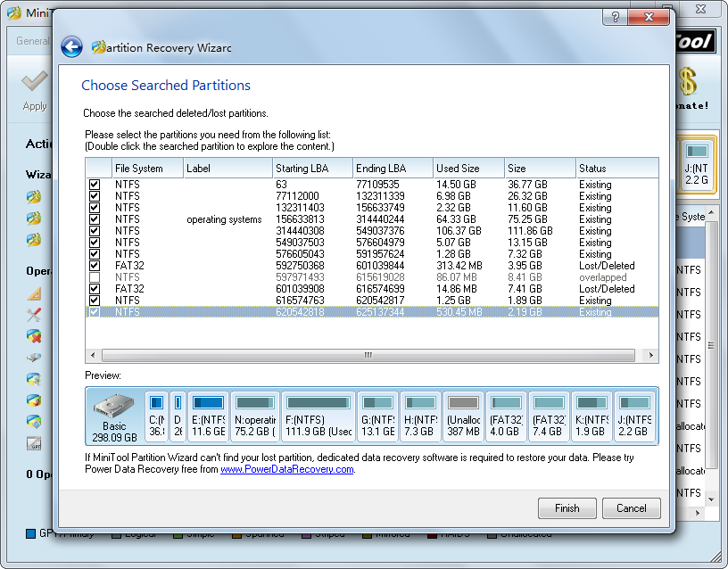
Task: Uncheck the 13.15 GB NTFS partition checkbox
Action: click(95, 243)
